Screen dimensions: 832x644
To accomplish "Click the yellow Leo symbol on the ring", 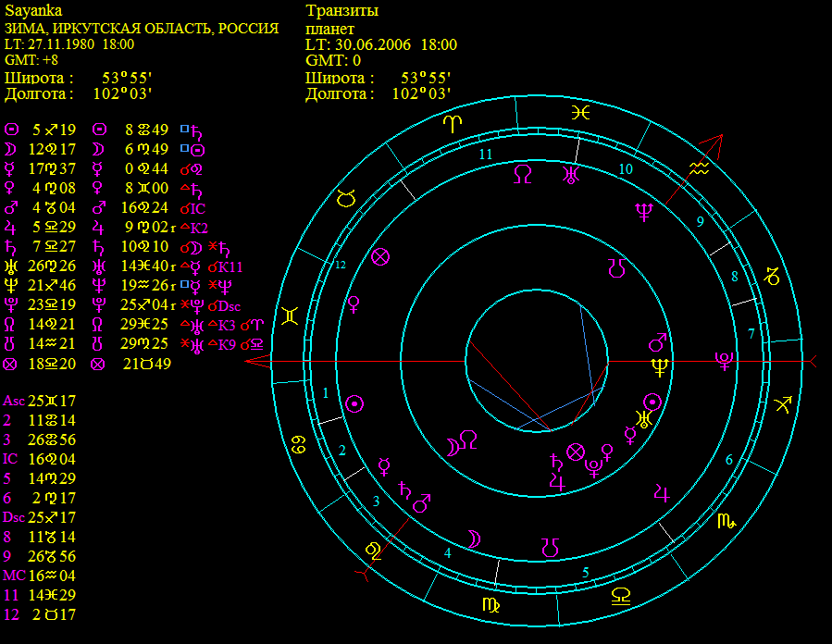I will coord(375,551).
